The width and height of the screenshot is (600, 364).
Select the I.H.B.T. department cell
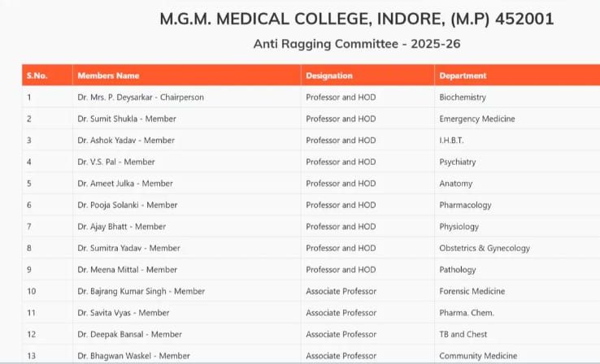[452, 141]
